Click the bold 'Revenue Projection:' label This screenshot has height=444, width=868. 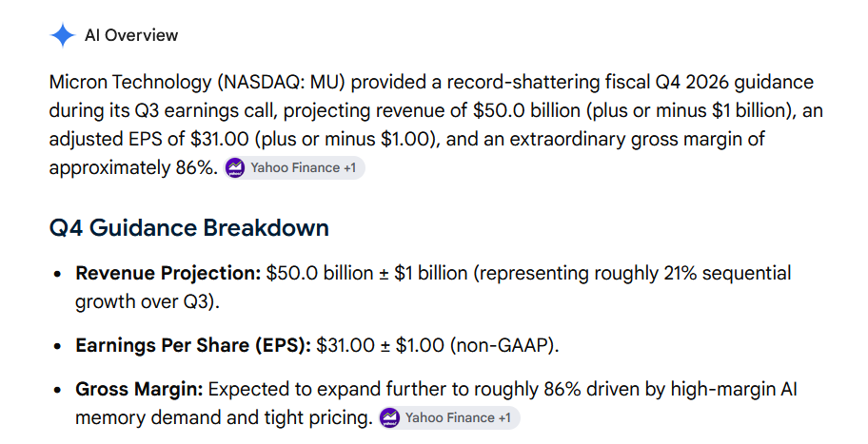pos(168,273)
